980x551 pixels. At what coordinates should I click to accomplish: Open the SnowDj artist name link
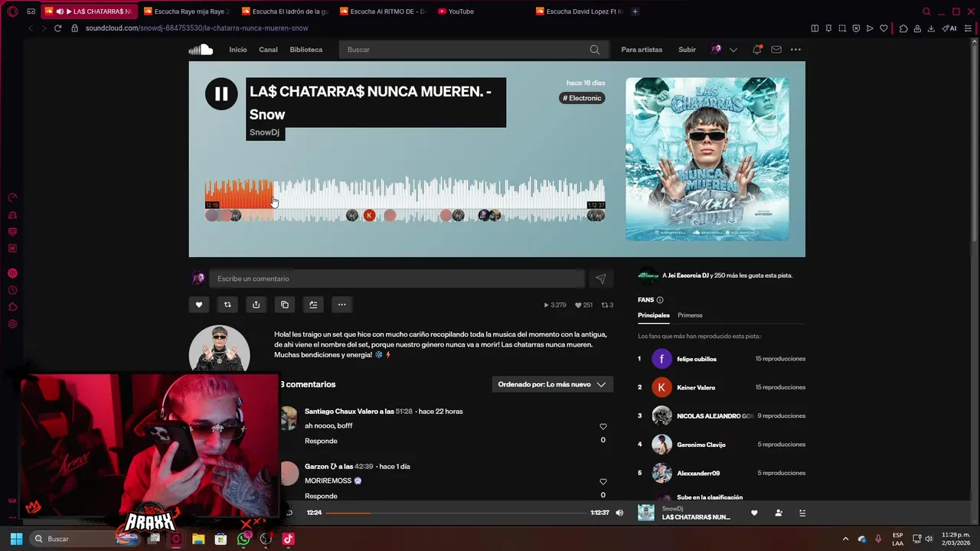pyautogui.click(x=264, y=132)
